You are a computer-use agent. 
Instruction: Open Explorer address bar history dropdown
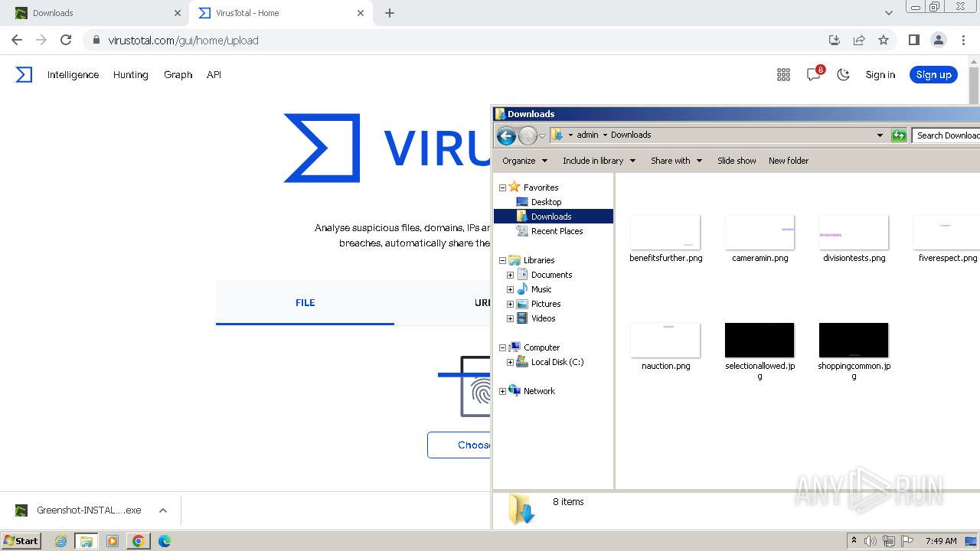880,135
